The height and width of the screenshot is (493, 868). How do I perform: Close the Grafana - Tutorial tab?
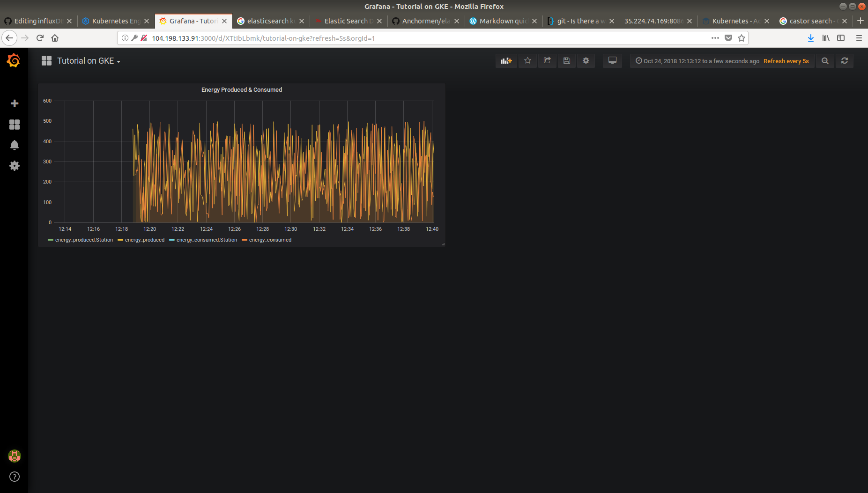click(224, 21)
